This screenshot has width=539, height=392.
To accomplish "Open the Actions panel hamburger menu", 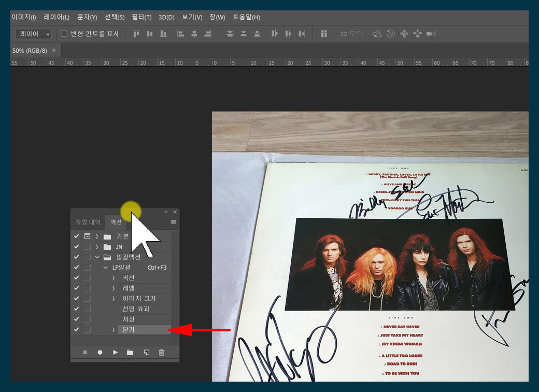I will tap(174, 222).
